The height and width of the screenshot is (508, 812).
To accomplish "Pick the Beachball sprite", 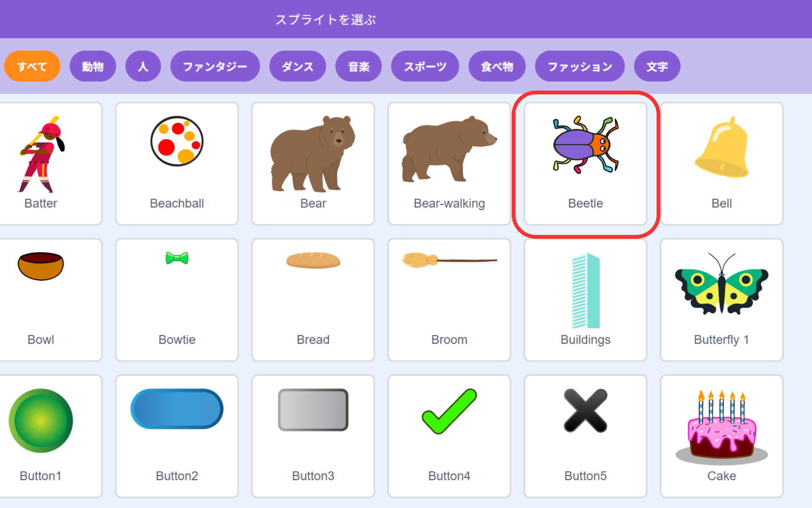I will (177, 164).
